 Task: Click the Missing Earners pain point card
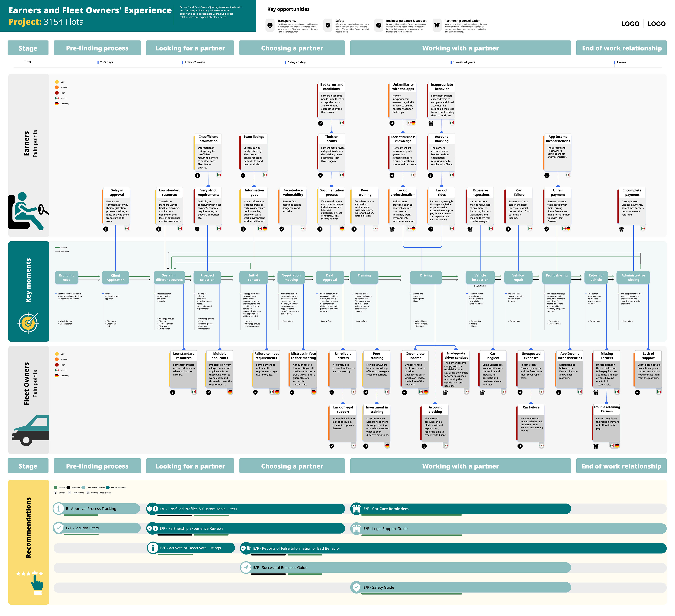[606, 369]
